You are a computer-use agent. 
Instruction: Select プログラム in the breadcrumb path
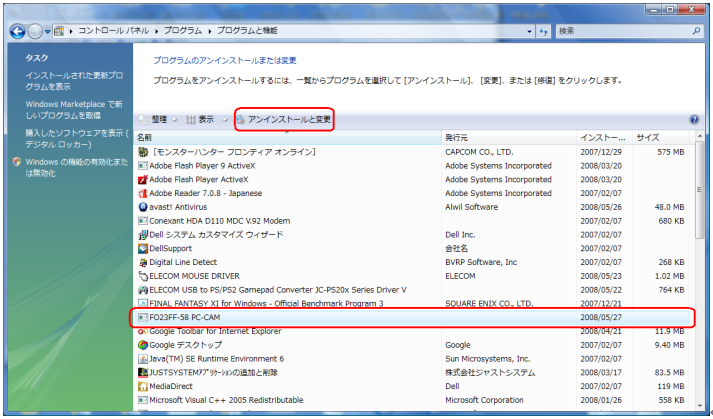[x=182, y=31]
